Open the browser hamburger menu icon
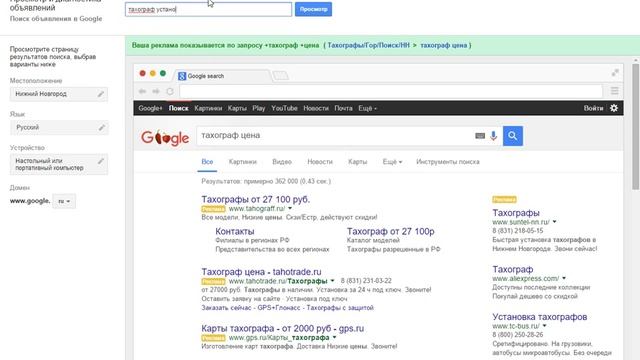This screenshot has height=360, width=640. (x=614, y=91)
